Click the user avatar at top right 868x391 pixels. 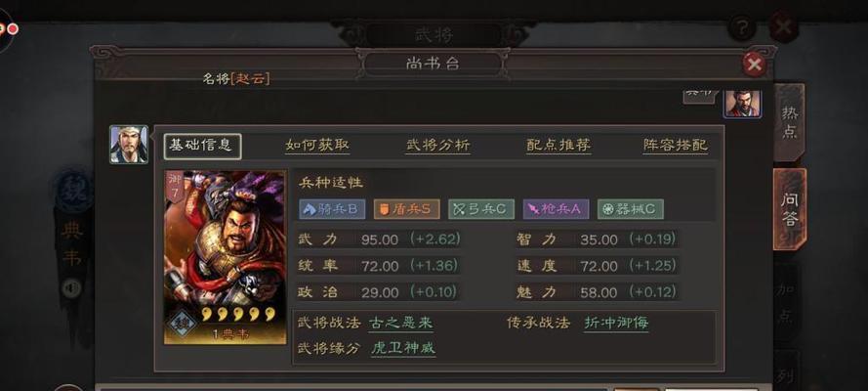point(742,104)
